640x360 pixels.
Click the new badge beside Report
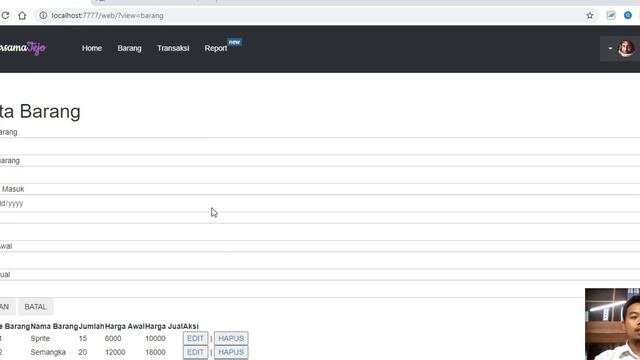click(234, 42)
